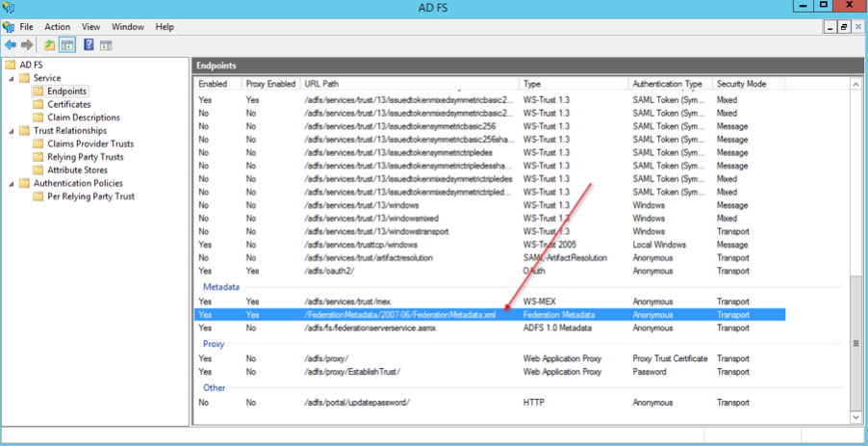The image size is (868, 446).
Task: Collapse the Service tree node
Action: coord(12,78)
